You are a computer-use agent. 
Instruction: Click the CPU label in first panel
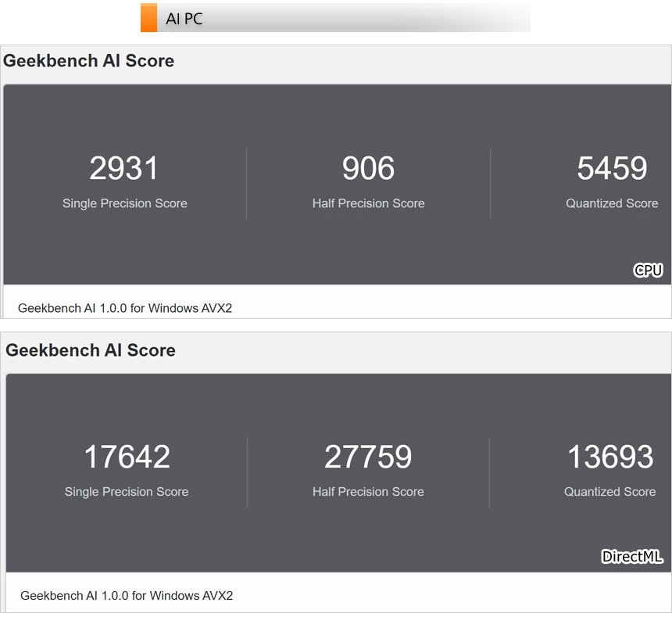coord(648,270)
